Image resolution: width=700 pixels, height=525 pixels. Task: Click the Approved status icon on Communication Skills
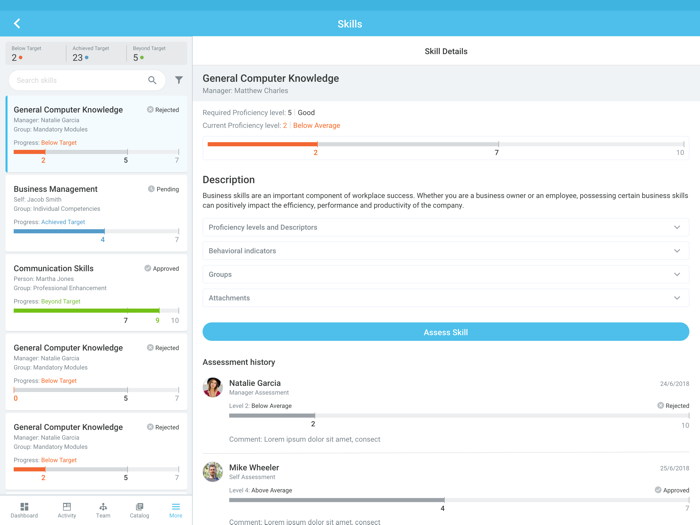[x=147, y=268]
